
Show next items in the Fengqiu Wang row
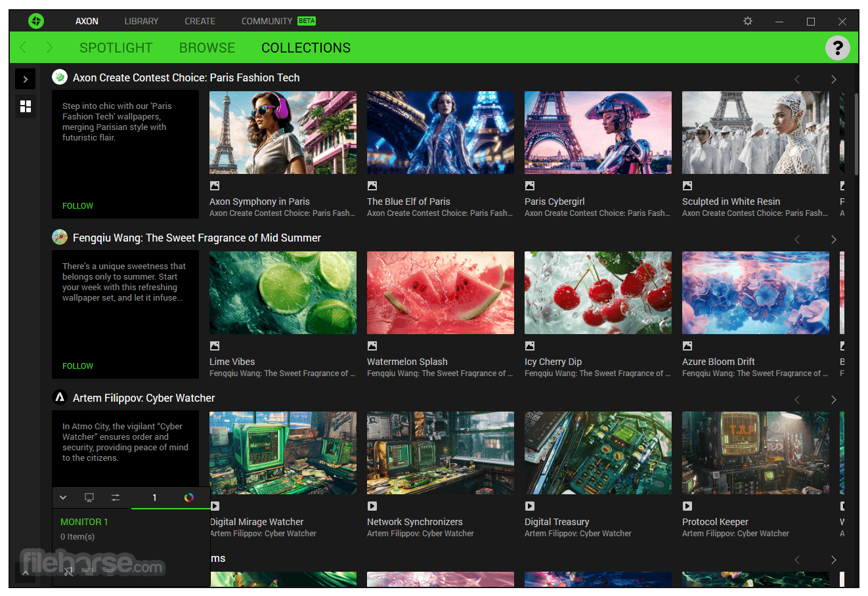pyautogui.click(x=834, y=240)
